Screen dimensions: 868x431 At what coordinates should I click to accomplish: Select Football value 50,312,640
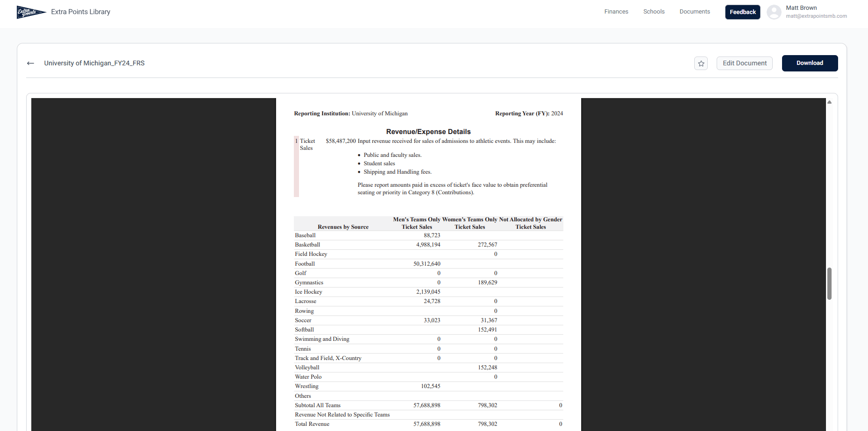pos(427,264)
